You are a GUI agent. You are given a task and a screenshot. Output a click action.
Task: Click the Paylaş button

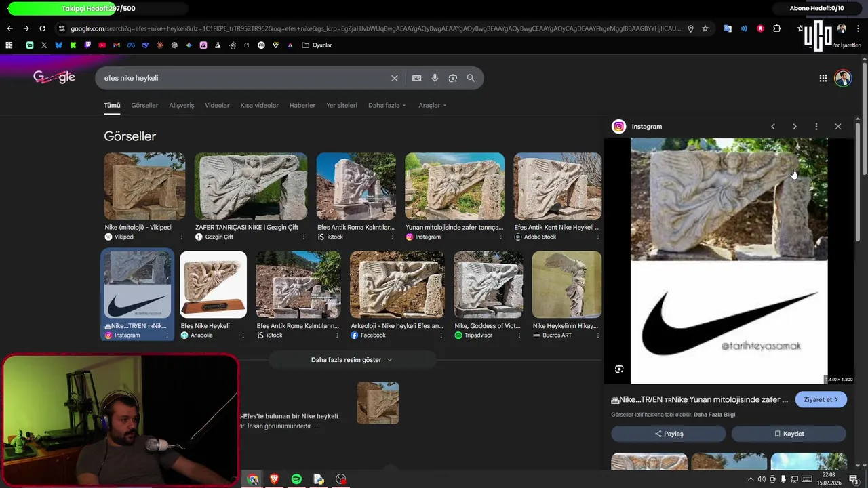(669, 434)
